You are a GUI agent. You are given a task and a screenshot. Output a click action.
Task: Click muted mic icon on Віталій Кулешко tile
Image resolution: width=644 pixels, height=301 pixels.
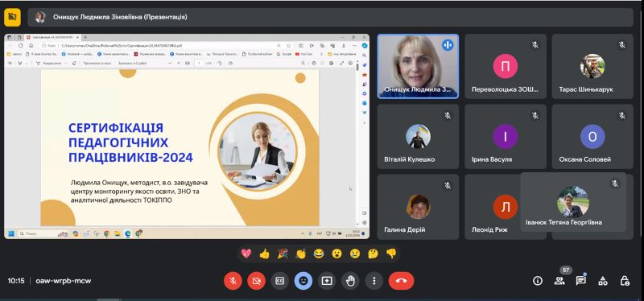(448, 116)
